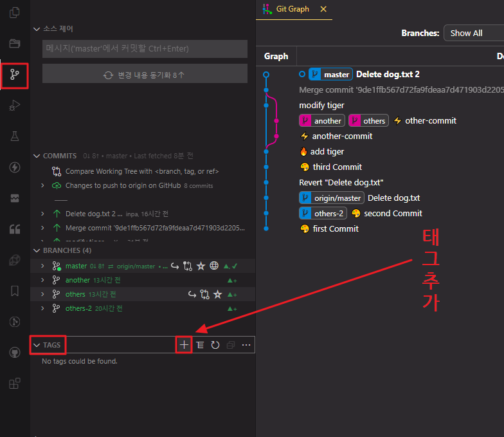Image resolution: width=504 pixels, height=437 pixels.
Task: Expand the master branch tree item
Action: click(x=42, y=266)
